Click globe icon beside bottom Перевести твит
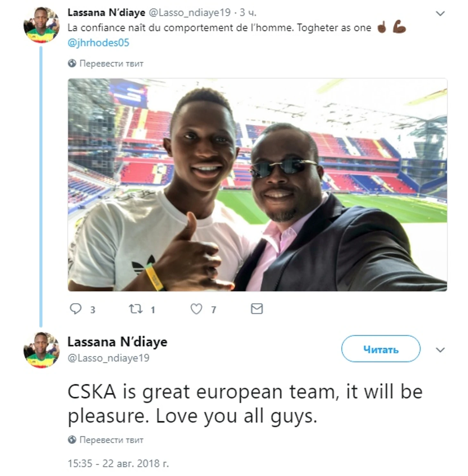 [72, 439]
